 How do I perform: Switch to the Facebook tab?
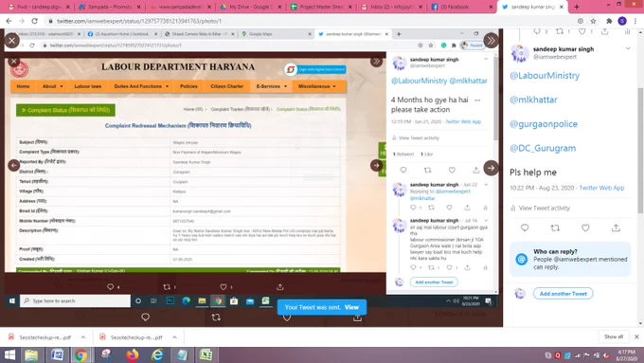click(462, 7)
